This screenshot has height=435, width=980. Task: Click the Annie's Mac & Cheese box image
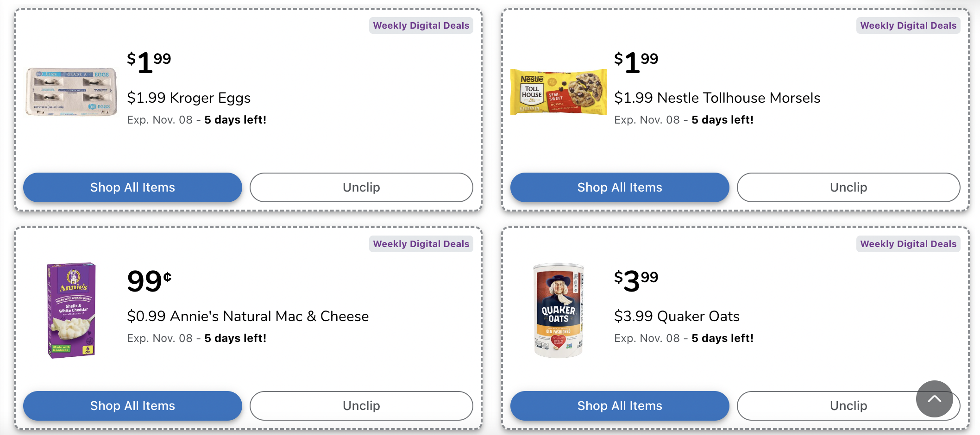point(70,310)
